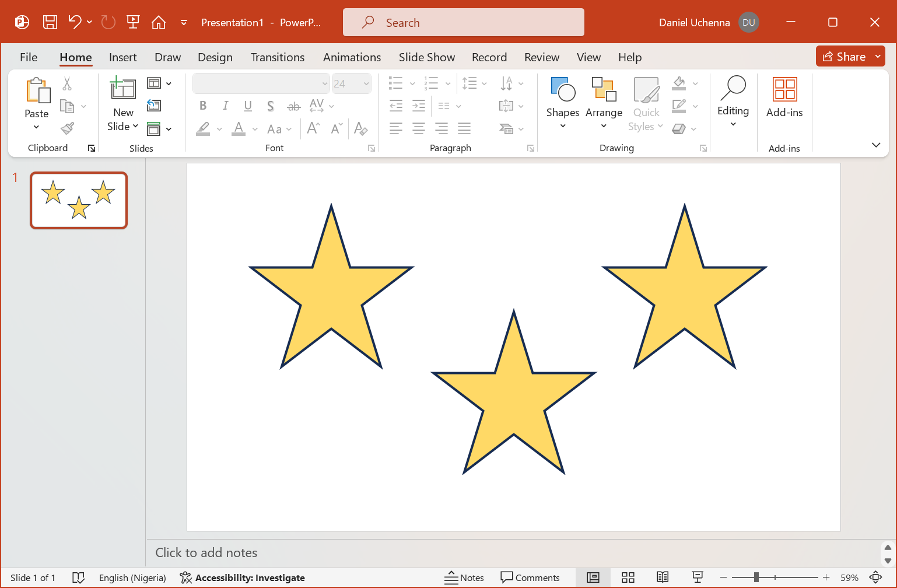The height and width of the screenshot is (588, 897).
Task: Switch to the Animations tab
Action: (352, 57)
